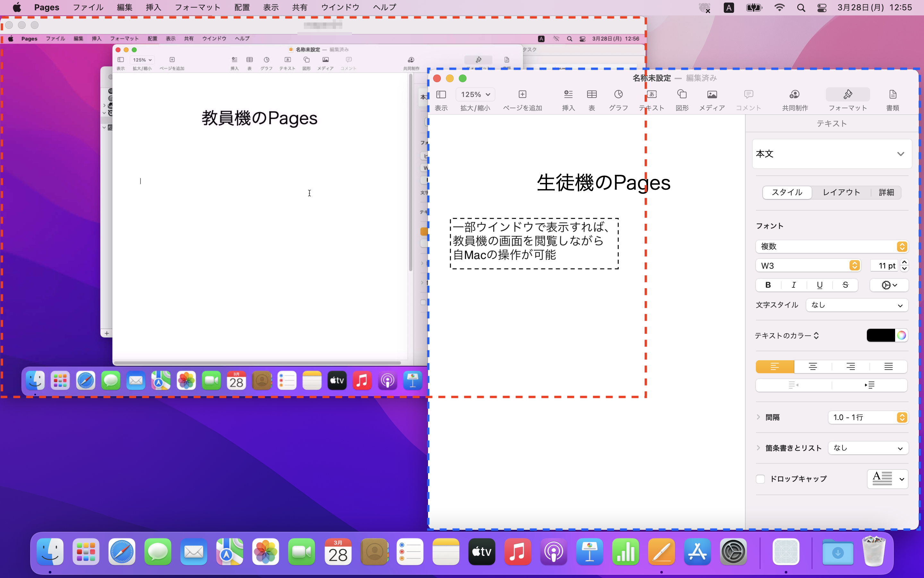Click ページを追加 icon in student Pages toolbar
The height and width of the screenshot is (578, 924).
tap(522, 94)
